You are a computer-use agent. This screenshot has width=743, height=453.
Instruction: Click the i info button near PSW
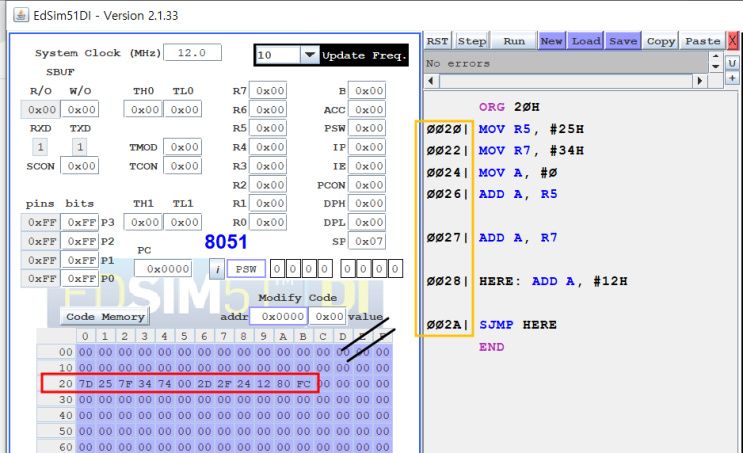point(217,269)
